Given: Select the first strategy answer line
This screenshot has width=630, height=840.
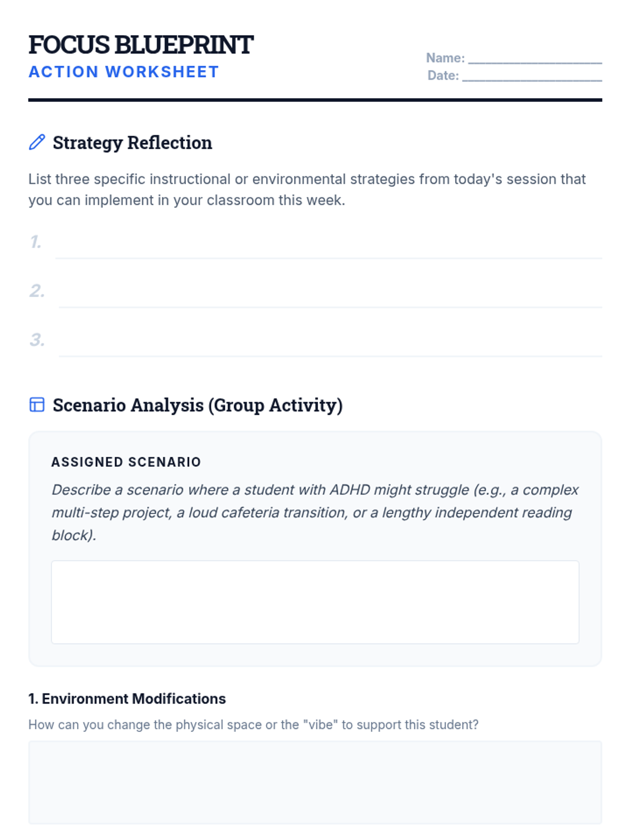Looking at the screenshot, I should pos(328,248).
